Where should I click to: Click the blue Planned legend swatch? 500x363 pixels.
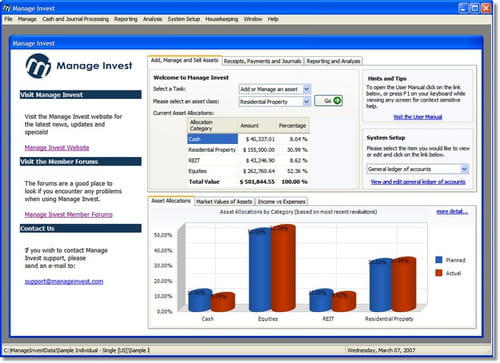click(x=439, y=260)
